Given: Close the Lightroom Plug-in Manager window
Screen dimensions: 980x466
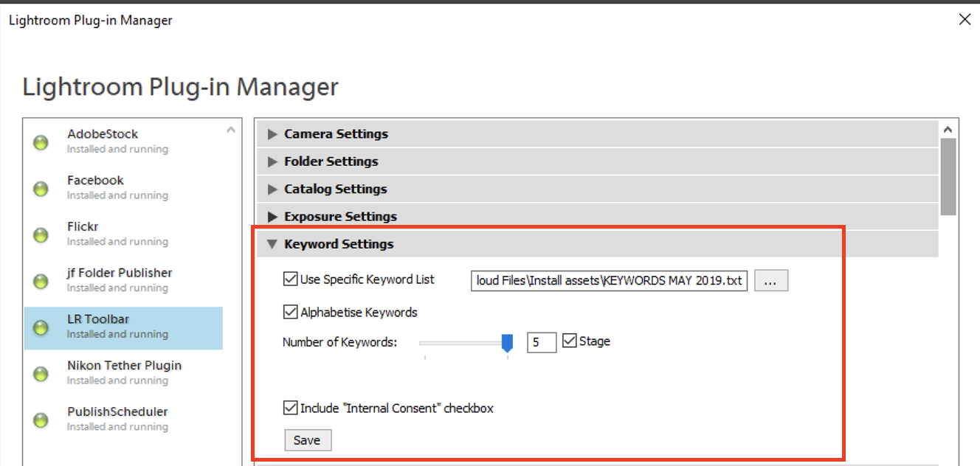Looking at the screenshot, I should [964, 20].
